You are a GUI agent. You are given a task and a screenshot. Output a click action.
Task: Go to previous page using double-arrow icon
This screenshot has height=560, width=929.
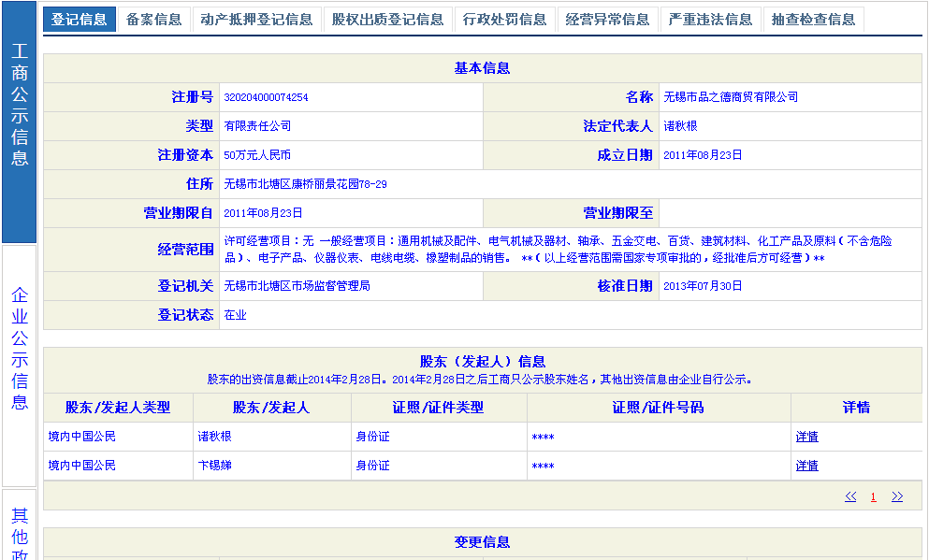click(850, 496)
